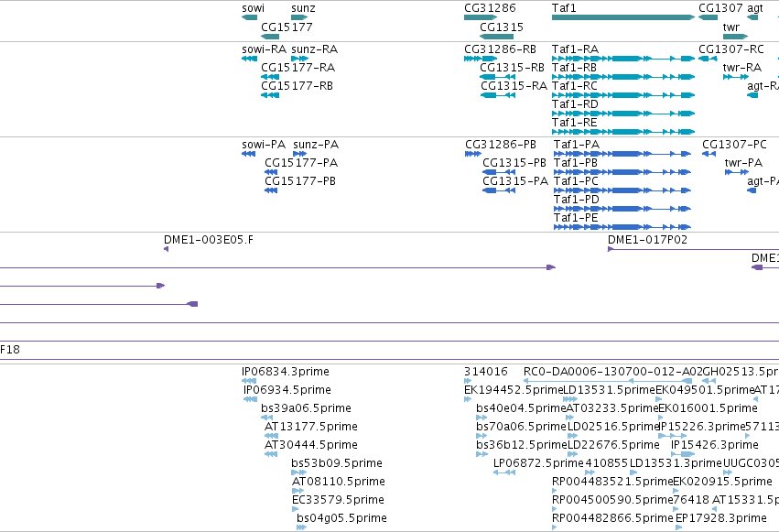Screen dimensions: 779x532
Task: Select the bs40e04.5prime EST
Action: coord(481,418)
